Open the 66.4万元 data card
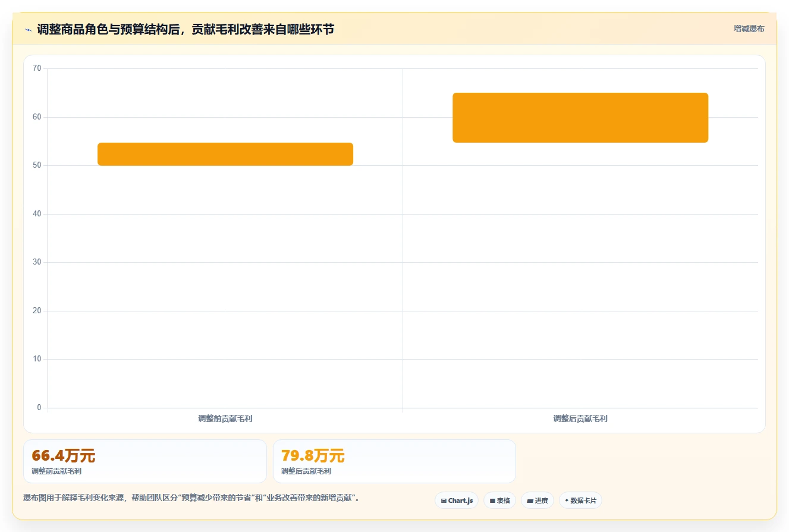 click(x=145, y=461)
